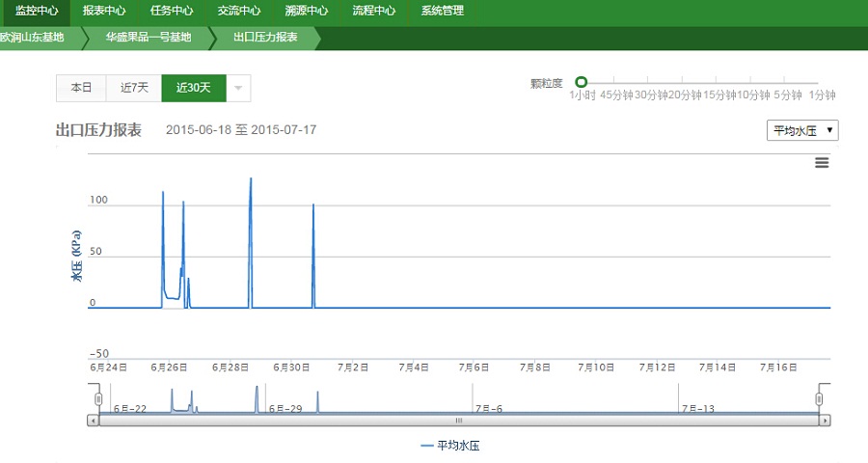Open the 系统管理 menu
Viewport: 868px width, 463px height.
[442, 12]
